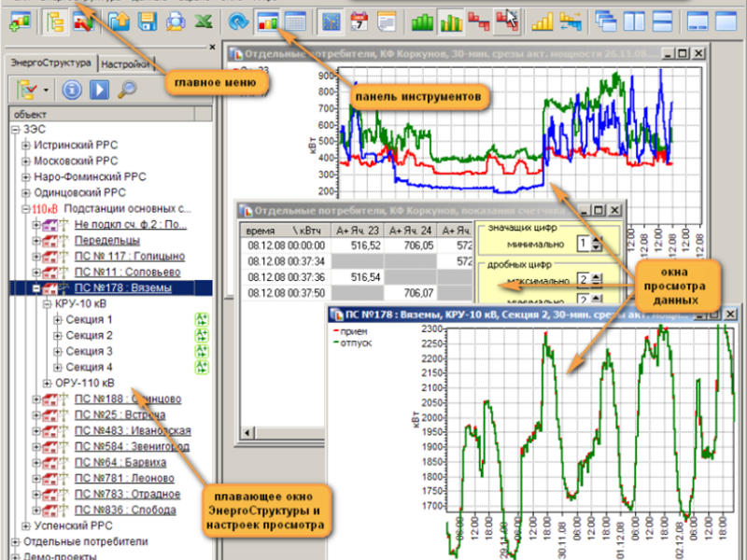This screenshot has width=747, height=560.
Task: Click the new chart window icon with green plus
Action: point(20,21)
